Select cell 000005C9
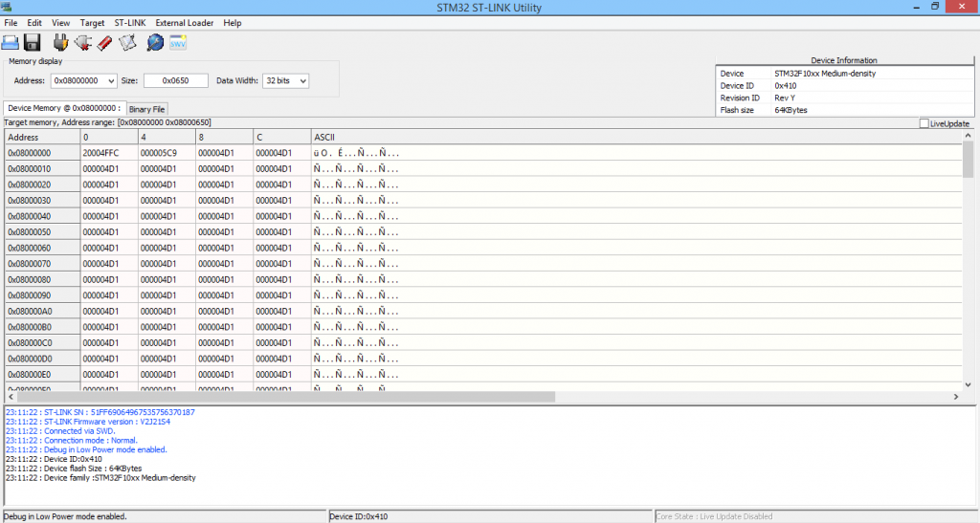Image resolution: width=980 pixels, height=523 pixels. [x=167, y=153]
